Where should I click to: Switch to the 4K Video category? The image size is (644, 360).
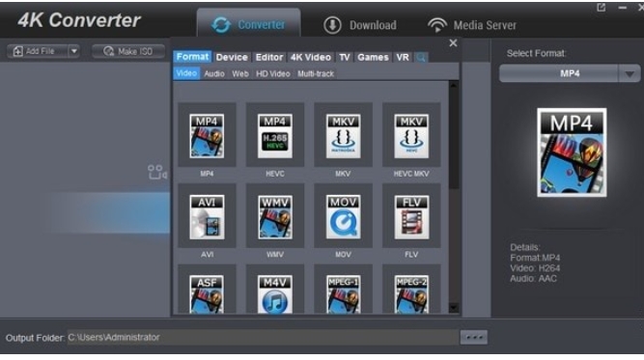(311, 57)
